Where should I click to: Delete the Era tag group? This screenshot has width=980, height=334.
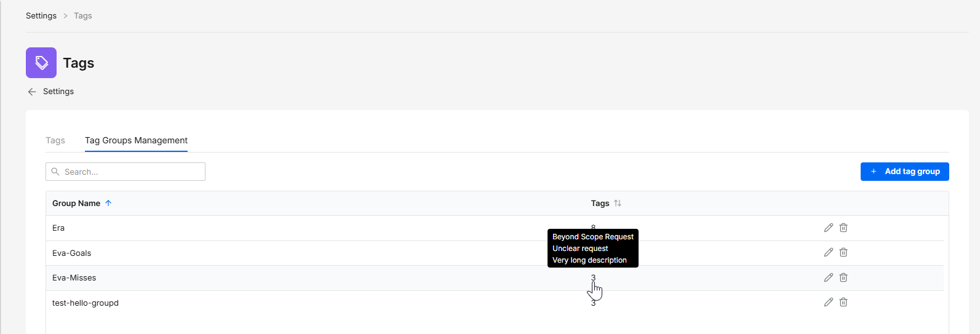point(843,228)
